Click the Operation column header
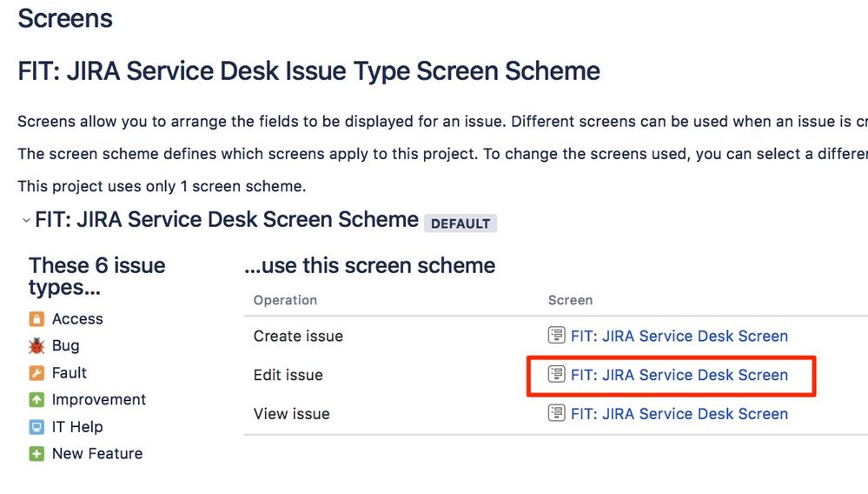Image resolution: width=868 pixels, height=494 pixels. 285,300
